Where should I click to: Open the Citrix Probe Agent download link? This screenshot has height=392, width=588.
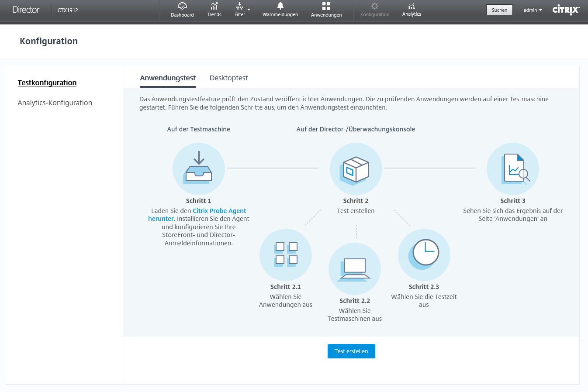click(x=220, y=210)
